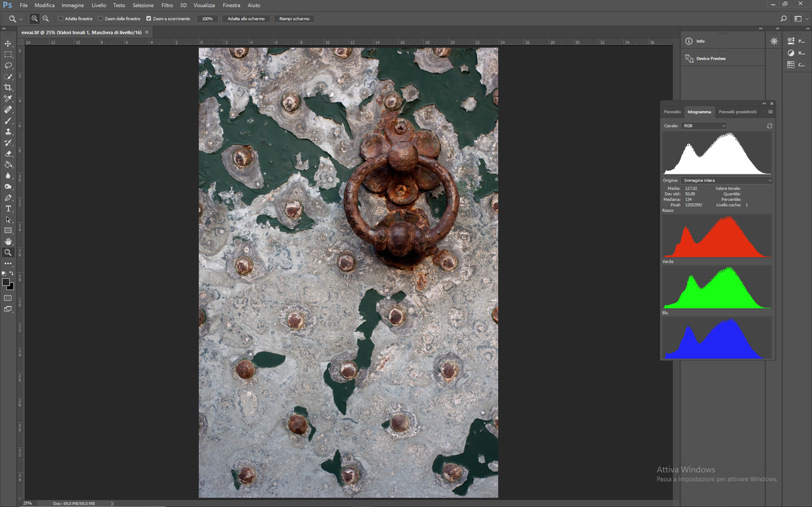Open the Origine Immagine intera dropdown
Image resolution: width=812 pixels, height=507 pixels.
coord(727,180)
